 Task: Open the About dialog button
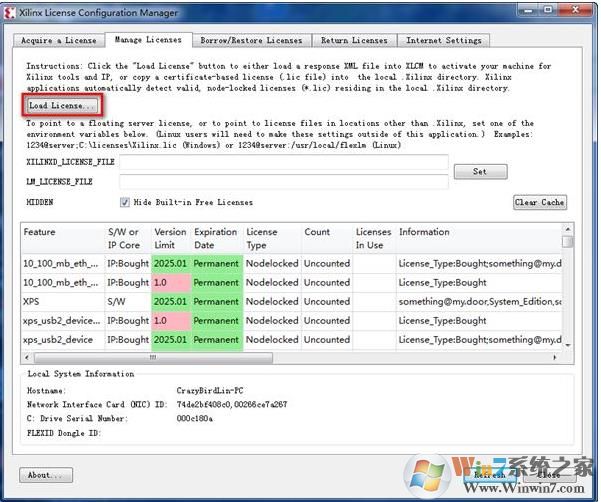(46, 475)
